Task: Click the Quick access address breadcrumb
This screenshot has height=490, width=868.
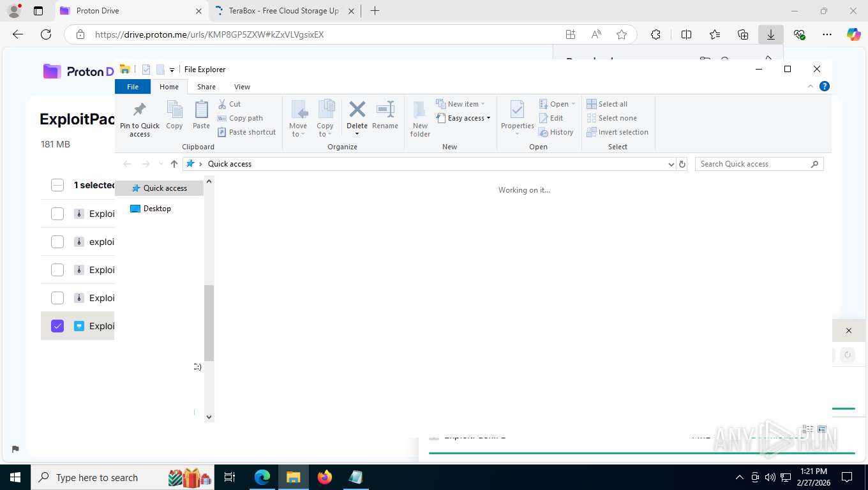Action: click(x=230, y=164)
